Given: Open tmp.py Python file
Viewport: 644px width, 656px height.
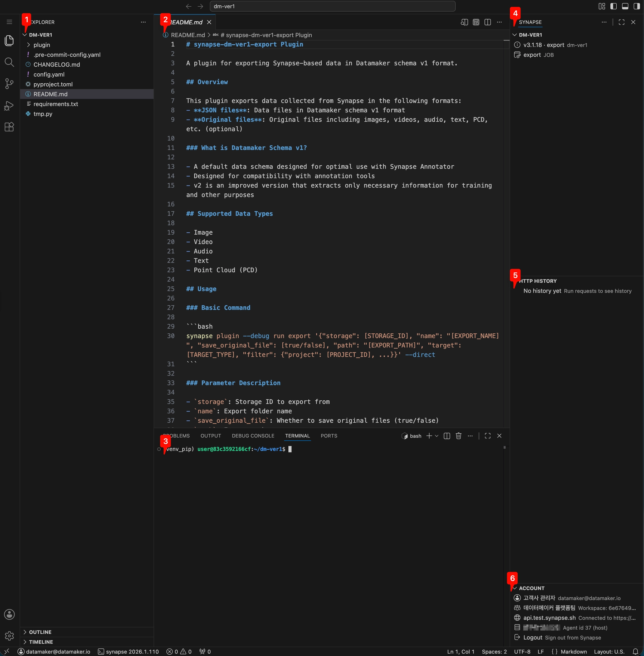Looking at the screenshot, I should [x=87, y=114].
